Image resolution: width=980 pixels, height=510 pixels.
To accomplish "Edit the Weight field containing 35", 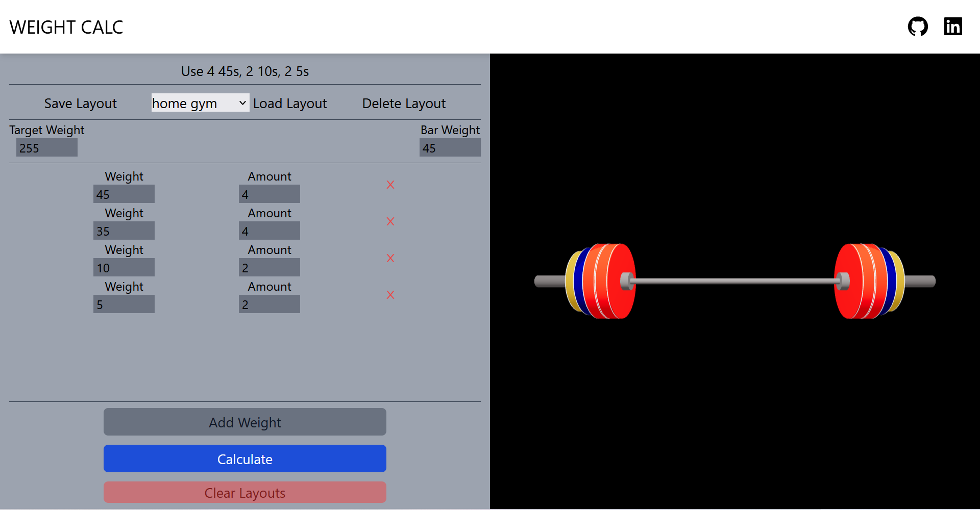I will coord(124,231).
